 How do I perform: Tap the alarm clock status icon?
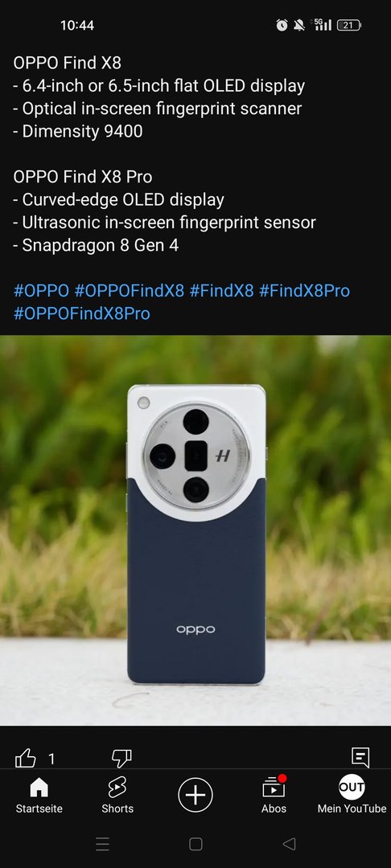tap(282, 25)
